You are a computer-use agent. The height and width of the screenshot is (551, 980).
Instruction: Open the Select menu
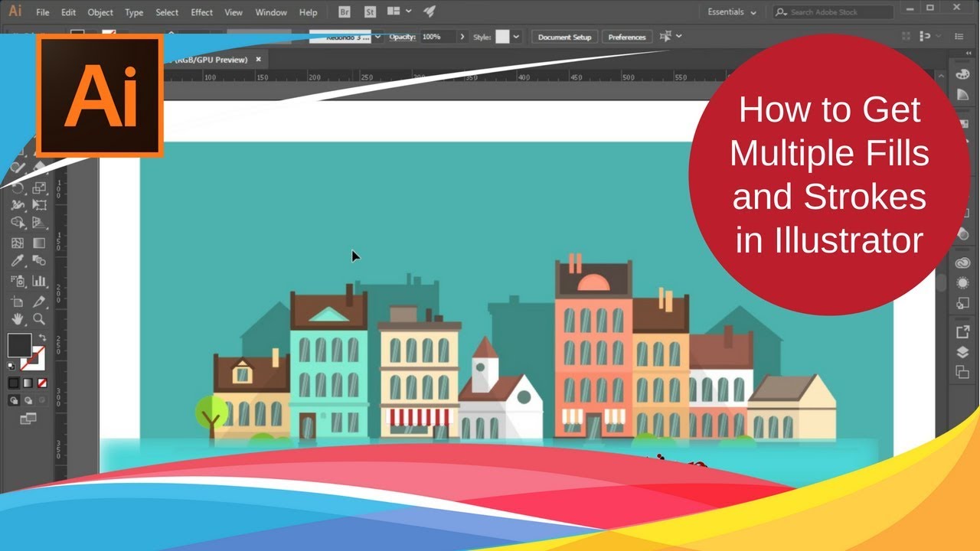click(x=167, y=12)
